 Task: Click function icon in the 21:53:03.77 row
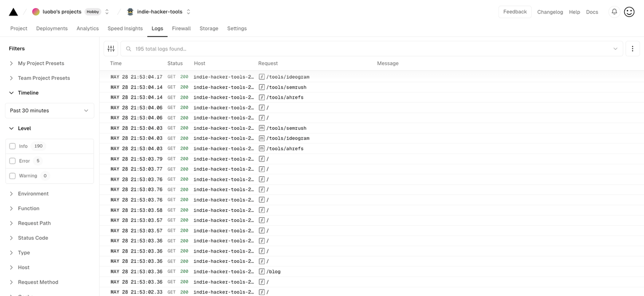(x=262, y=169)
